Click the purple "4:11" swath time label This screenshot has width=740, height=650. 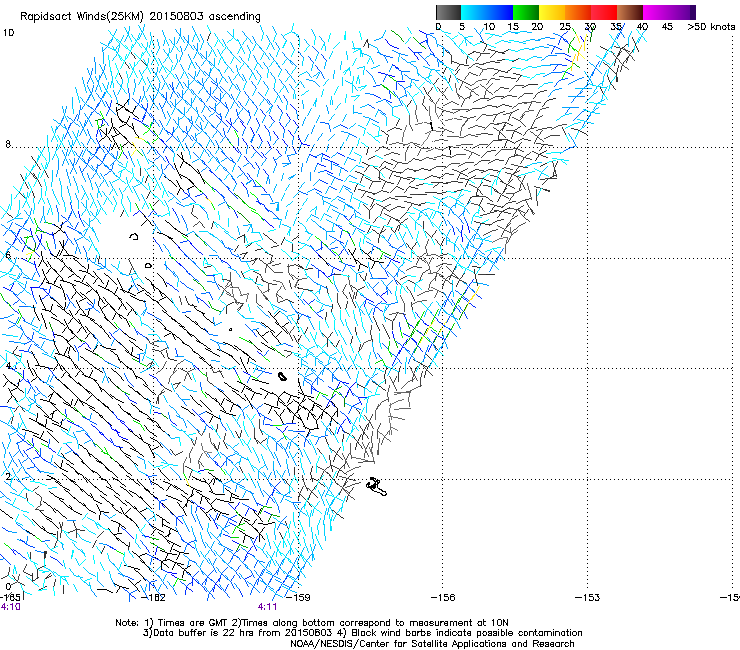(267, 607)
